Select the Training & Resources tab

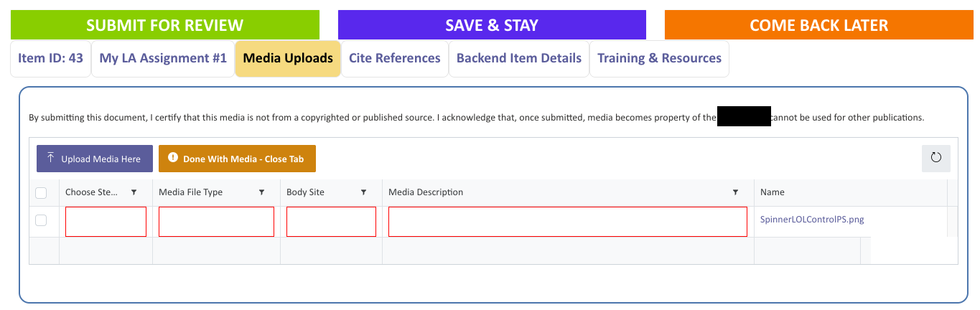coord(659,59)
